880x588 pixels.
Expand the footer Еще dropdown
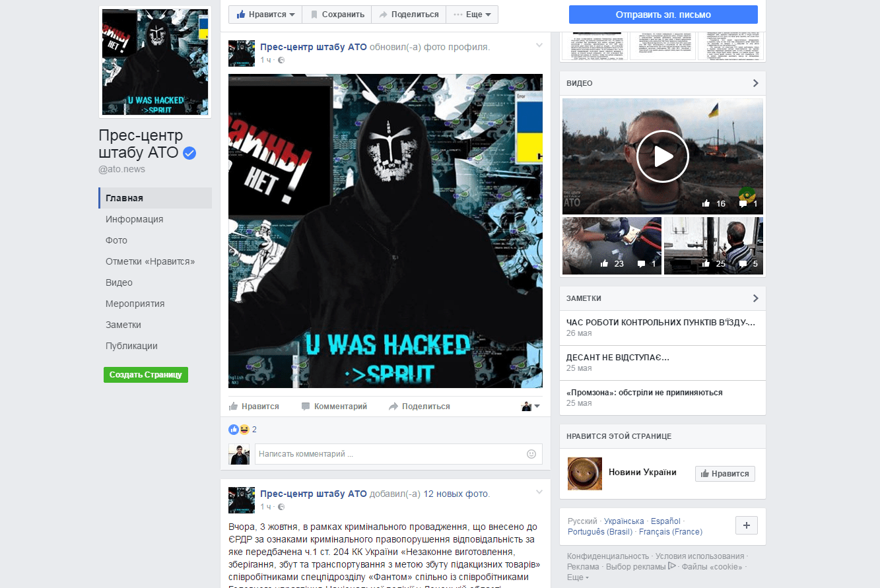(x=578, y=577)
